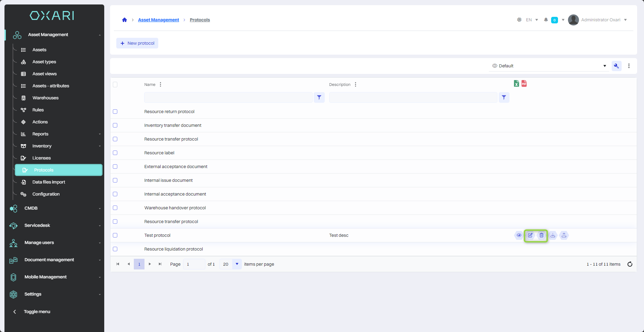Check the Resource return protocol checkbox
This screenshot has width=644, height=332.
click(x=115, y=112)
